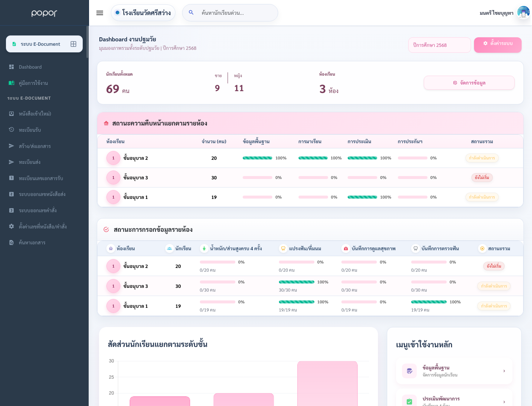
Task: Click the ตั้งค่าเลขที่หนังสือ/คำสั่ง gear icon
Action: [x=11, y=226]
